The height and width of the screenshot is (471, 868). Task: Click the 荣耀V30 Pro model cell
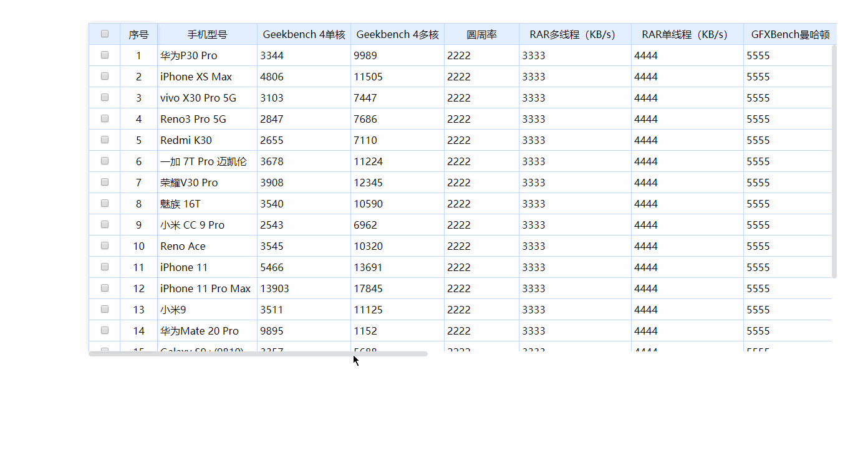pos(207,183)
